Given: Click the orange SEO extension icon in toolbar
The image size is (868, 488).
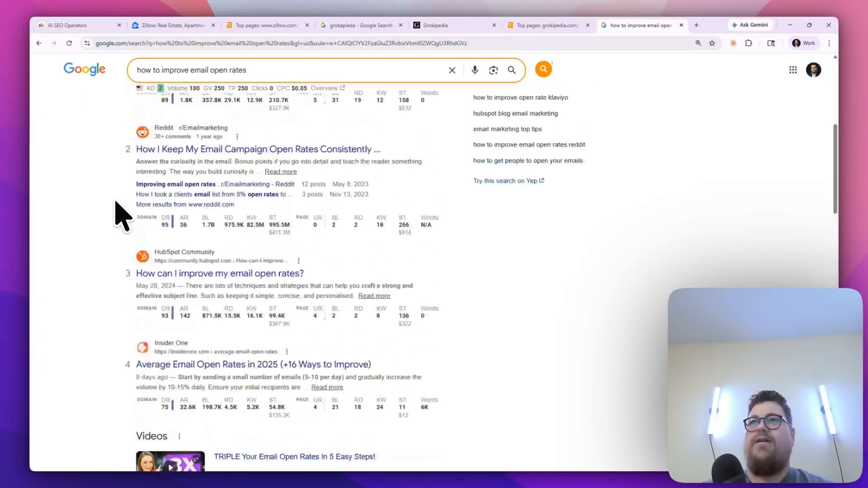Looking at the screenshot, I should click(x=733, y=43).
